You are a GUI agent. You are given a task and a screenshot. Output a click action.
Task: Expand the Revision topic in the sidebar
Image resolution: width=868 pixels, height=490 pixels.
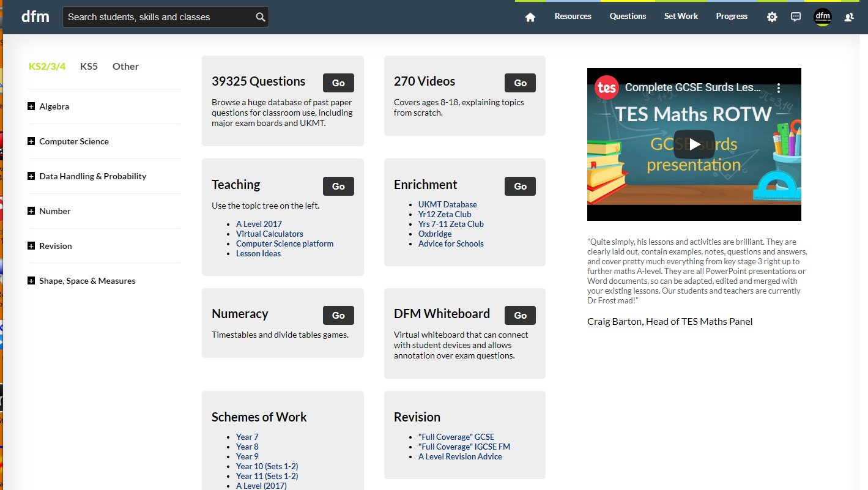[x=31, y=245]
